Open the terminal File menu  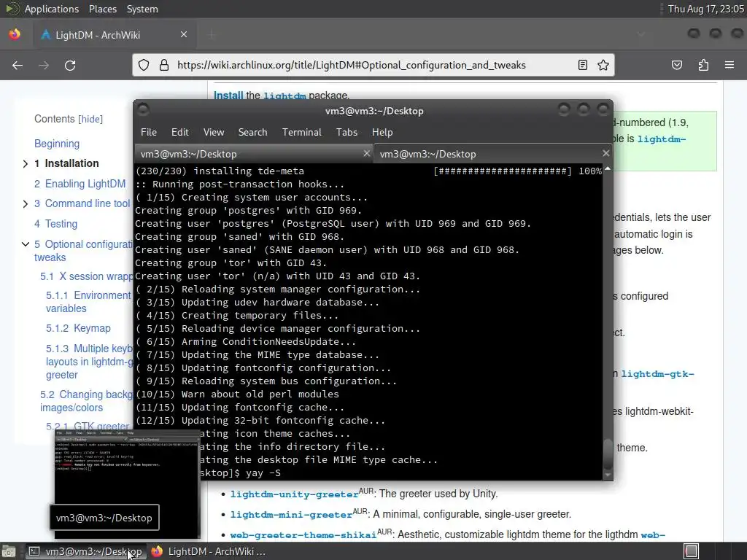pos(149,133)
